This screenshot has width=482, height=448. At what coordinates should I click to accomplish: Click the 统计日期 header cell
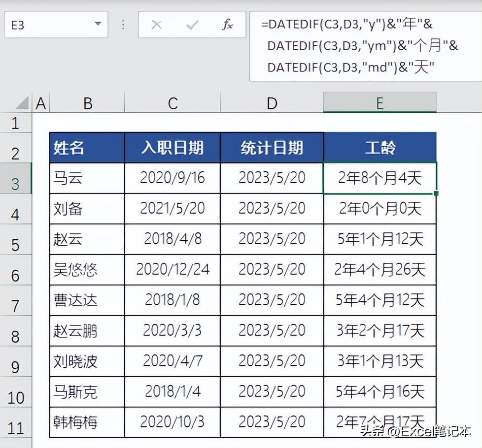point(272,148)
